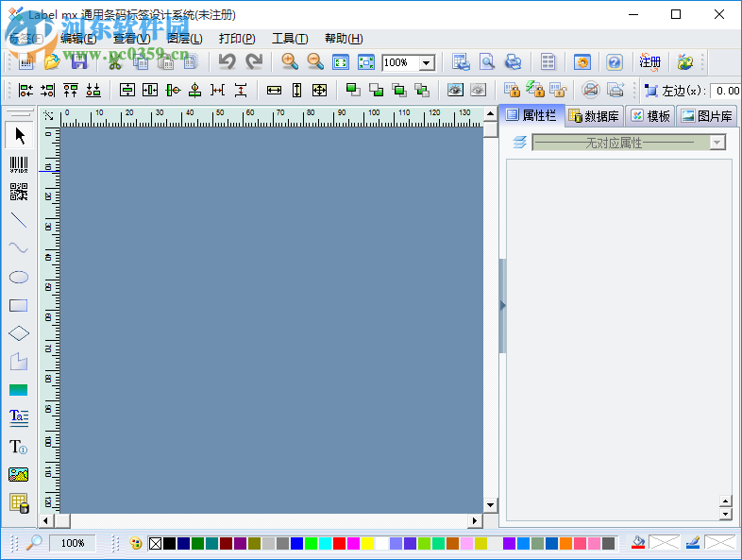This screenshot has height=560, width=742.
Task: Click the fill color bucket icon
Action: click(x=638, y=542)
